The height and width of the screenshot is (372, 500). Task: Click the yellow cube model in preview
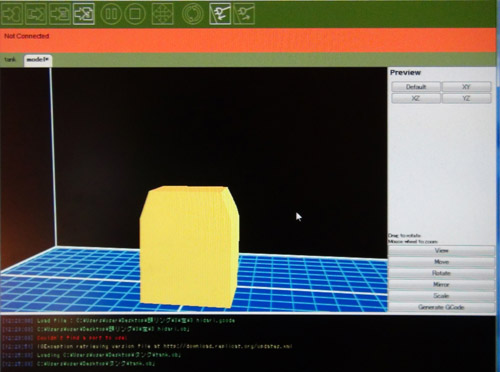click(189, 247)
